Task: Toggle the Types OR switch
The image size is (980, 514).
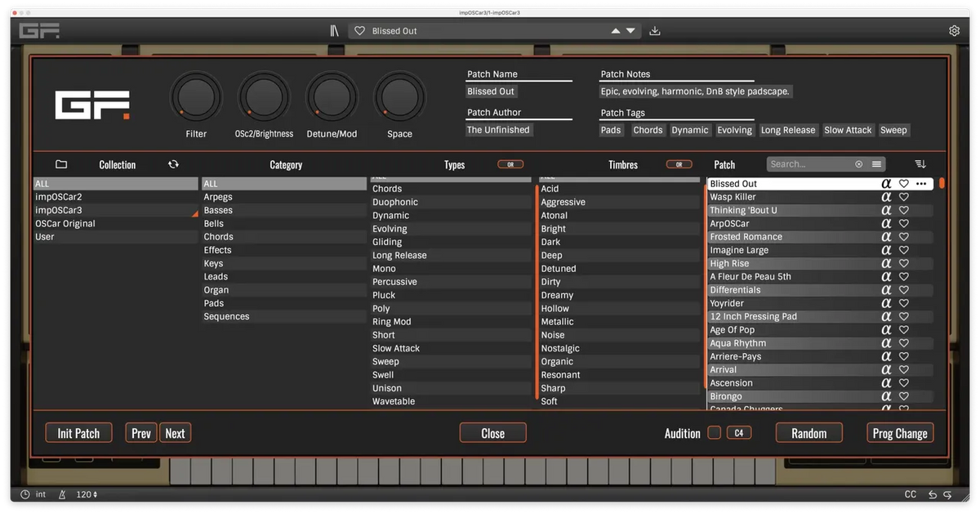Action: coord(510,164)
